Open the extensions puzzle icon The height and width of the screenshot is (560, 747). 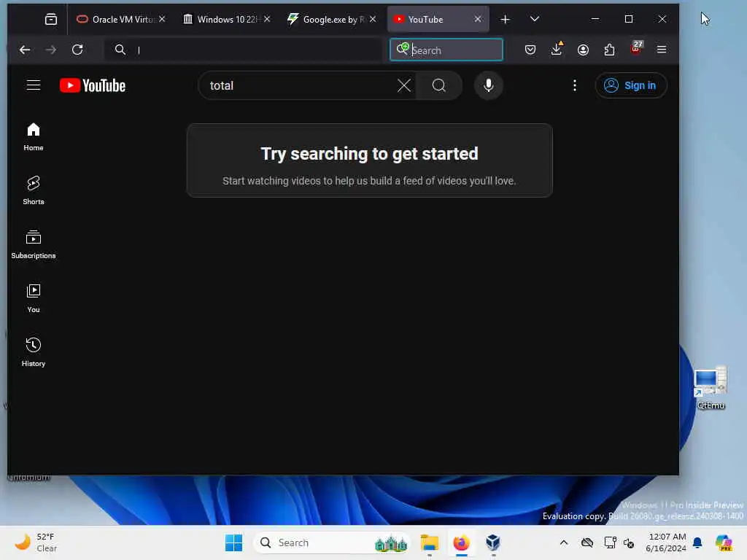pos(609,50)
